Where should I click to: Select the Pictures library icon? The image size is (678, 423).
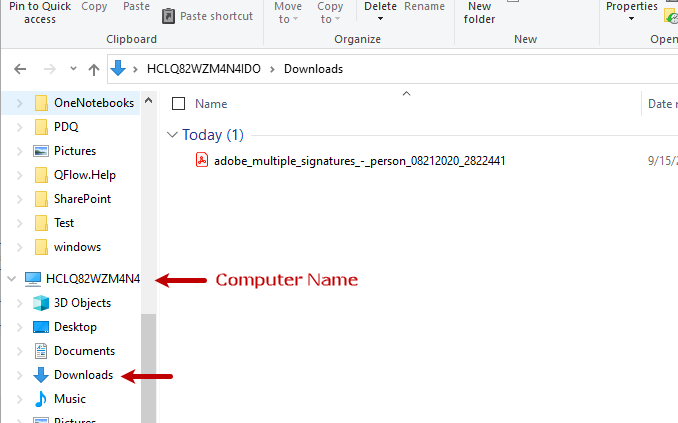click(41, 151)
